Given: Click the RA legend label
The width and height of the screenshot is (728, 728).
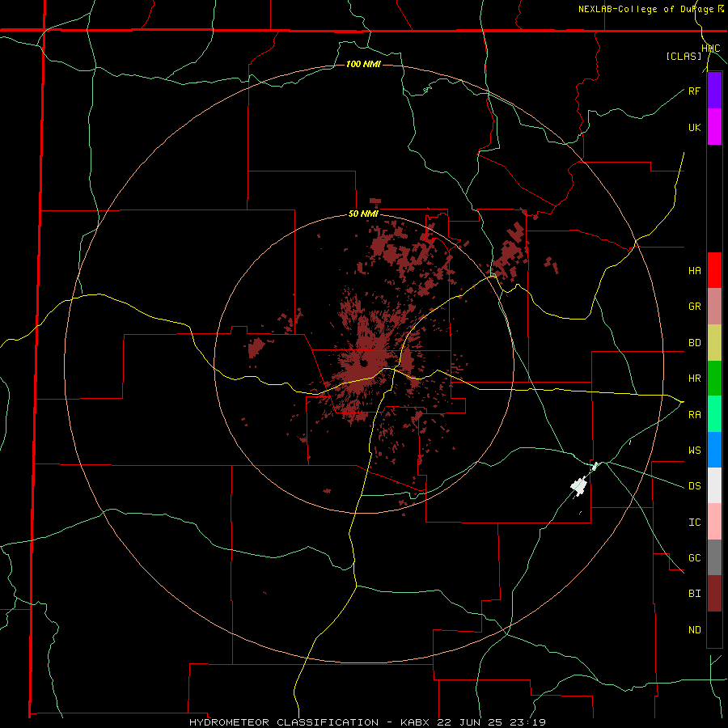Looking at the screenshot, I should pos(694,415).
